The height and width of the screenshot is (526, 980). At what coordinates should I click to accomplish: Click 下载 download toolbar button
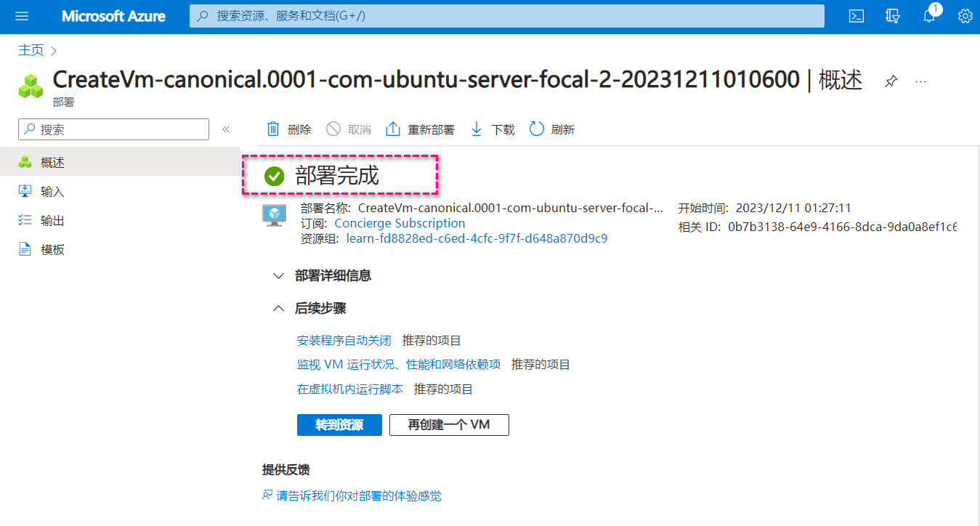(x=493, y=129)
